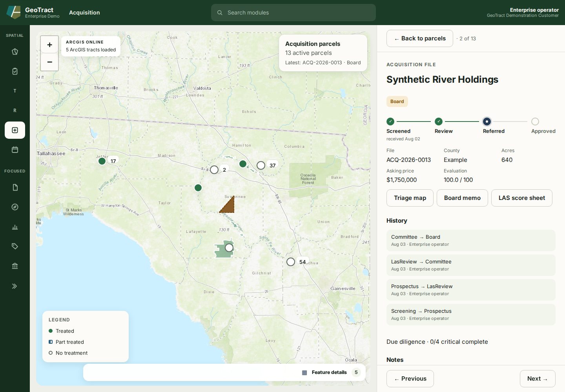The image size is (565, 392).
Task: Open the calendar sidebar icon
Action: 15,150
